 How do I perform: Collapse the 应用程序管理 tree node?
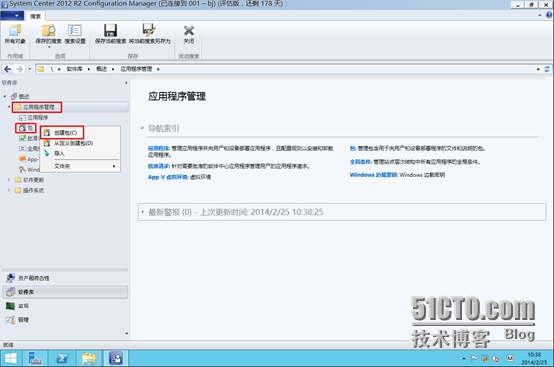click(9, 107)
